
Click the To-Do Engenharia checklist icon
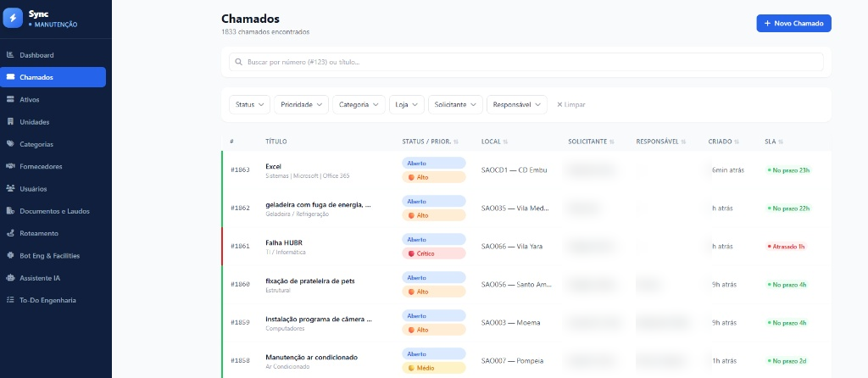click(x=10, y=300)
